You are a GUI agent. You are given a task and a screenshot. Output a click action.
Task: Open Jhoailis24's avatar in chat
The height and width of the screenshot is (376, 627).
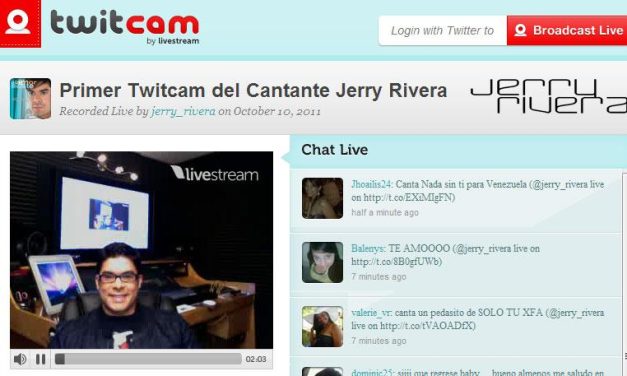click(x=322, y=198)
